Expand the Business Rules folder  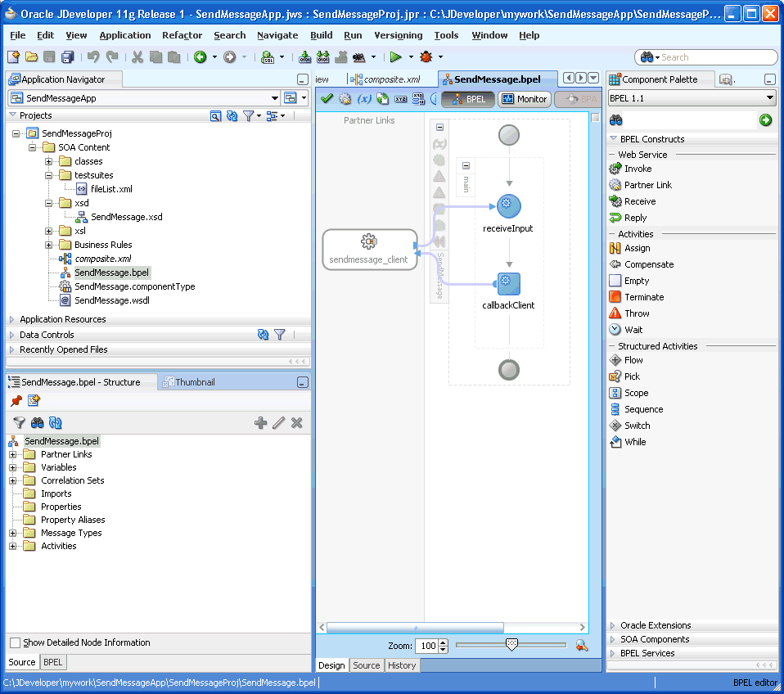[x=48, y=245]
